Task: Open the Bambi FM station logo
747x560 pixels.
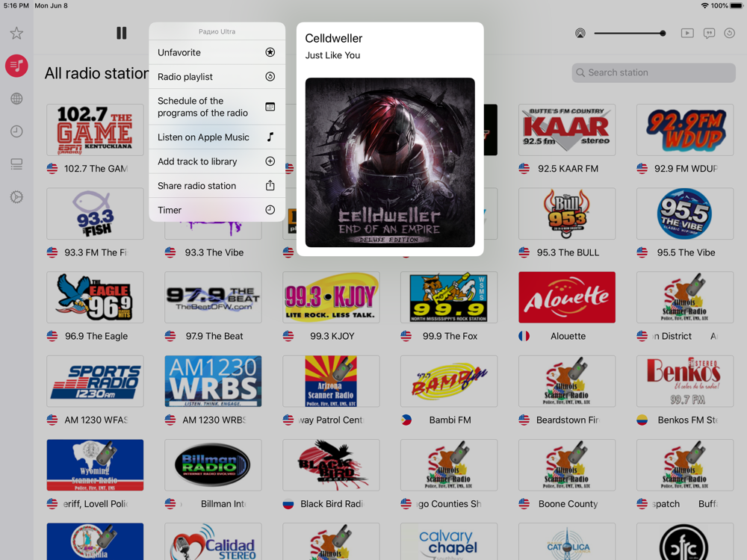Action: (x=449, y=382)
